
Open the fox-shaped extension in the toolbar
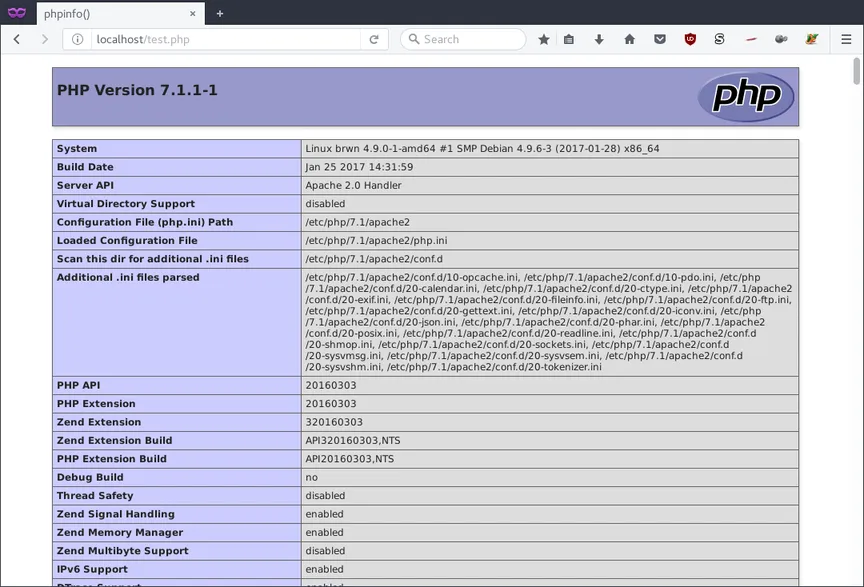(811, 39)
